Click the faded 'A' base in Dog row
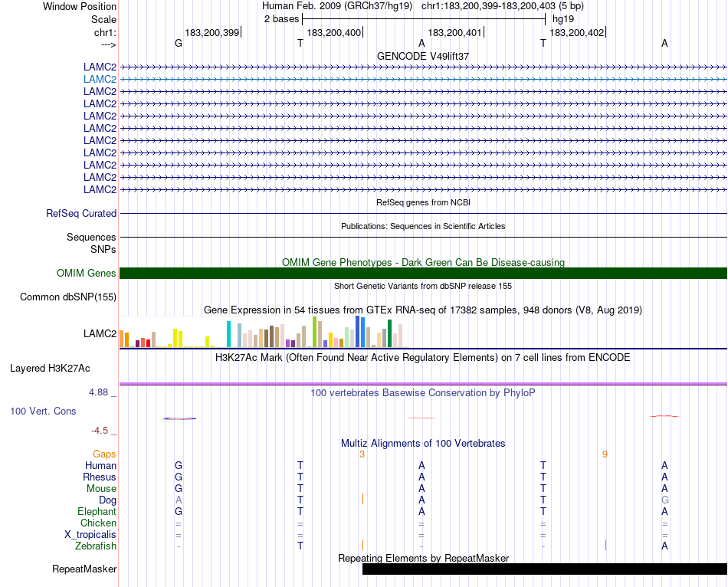The height and width of the screenshot is (587, 728). (x=179, y=500)
